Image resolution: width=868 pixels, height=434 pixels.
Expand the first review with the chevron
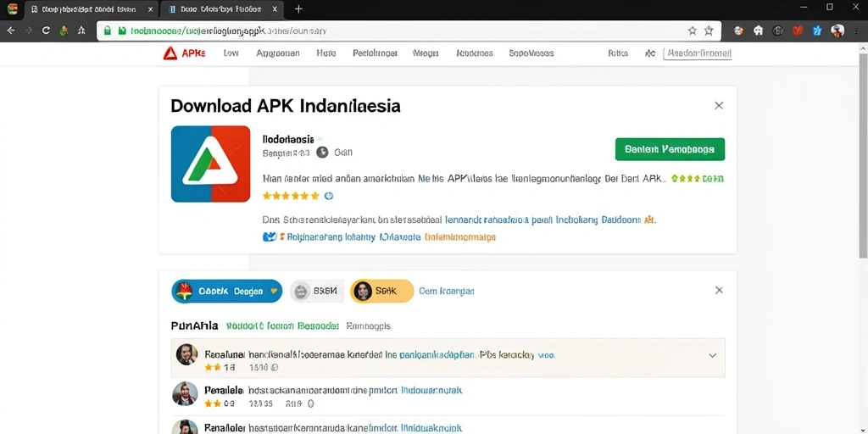click(x=713, y=355)
